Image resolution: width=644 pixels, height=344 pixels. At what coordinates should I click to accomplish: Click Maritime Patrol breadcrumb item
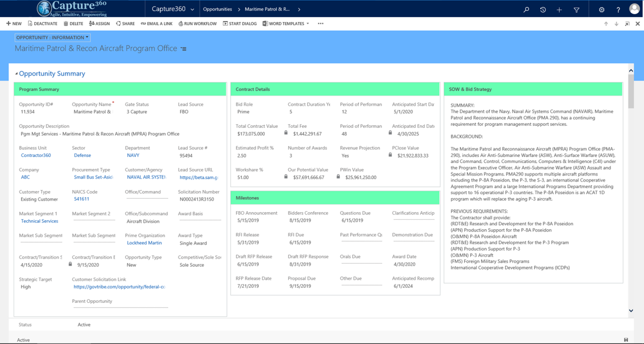click(267, 9)
